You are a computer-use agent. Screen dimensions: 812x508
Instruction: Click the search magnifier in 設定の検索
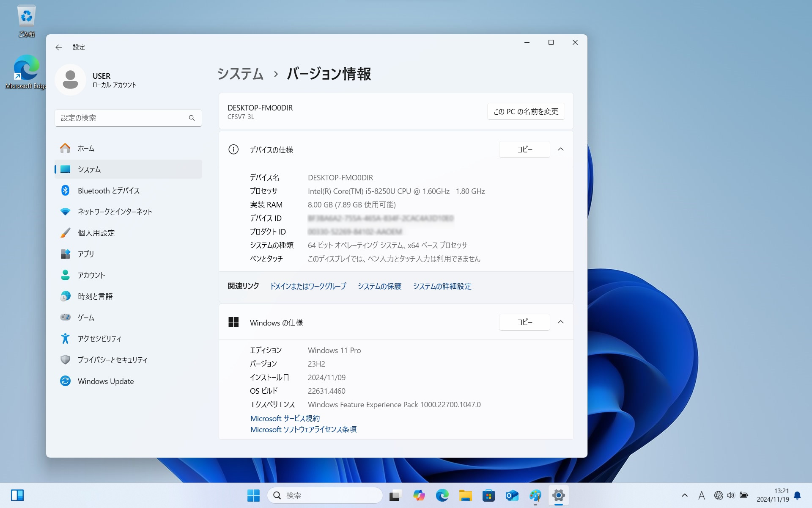(192, 118)
